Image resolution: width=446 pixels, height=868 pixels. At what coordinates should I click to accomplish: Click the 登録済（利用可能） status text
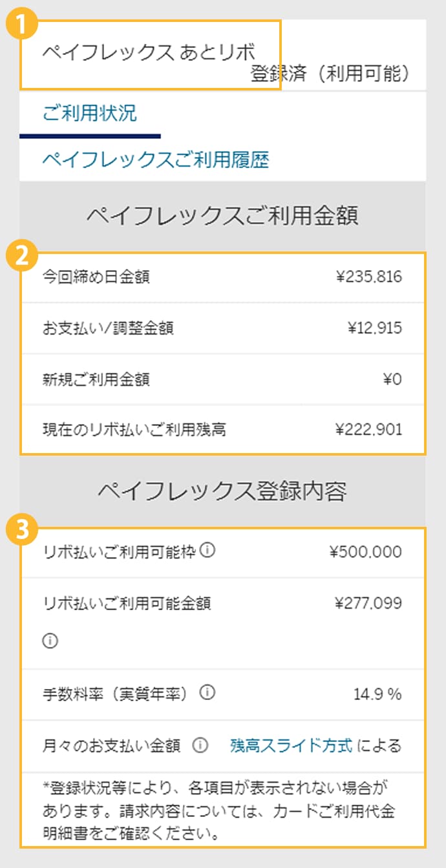point(330,74)
